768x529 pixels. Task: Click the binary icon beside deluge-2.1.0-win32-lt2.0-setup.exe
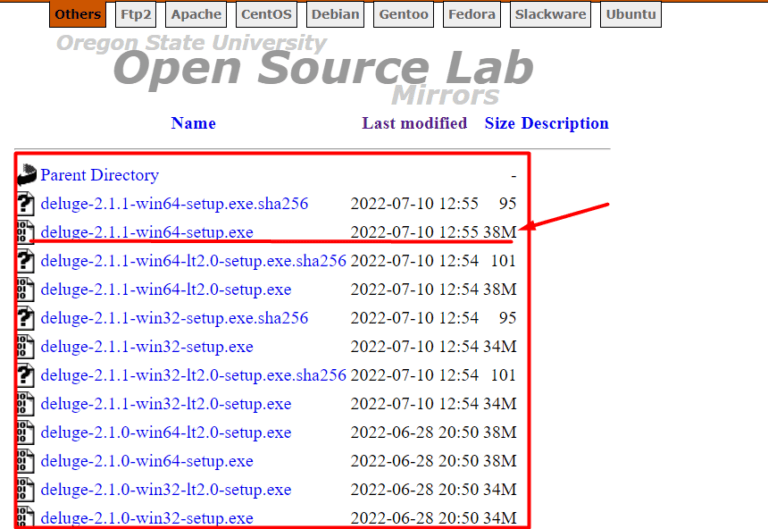click(x=25, y=490)
